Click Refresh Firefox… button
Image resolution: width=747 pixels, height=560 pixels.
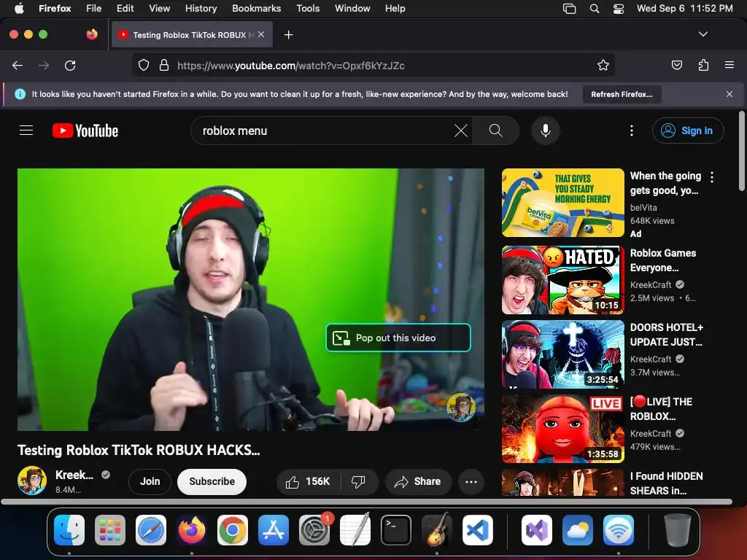point(622,94)
